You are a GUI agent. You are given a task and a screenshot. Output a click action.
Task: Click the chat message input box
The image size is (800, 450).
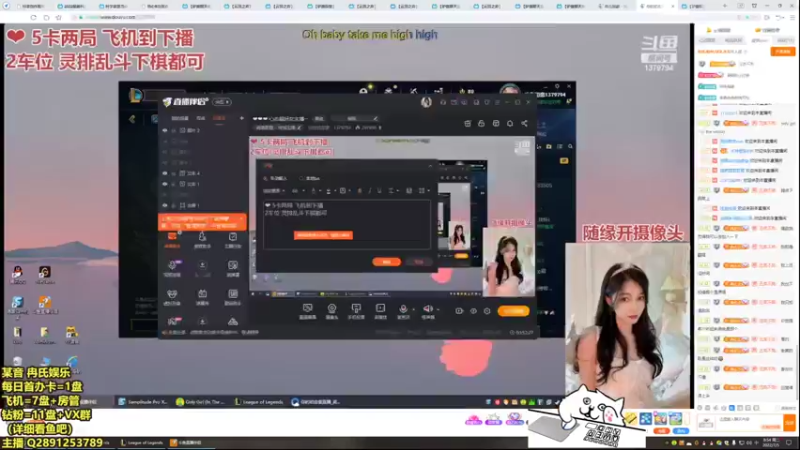750,422
